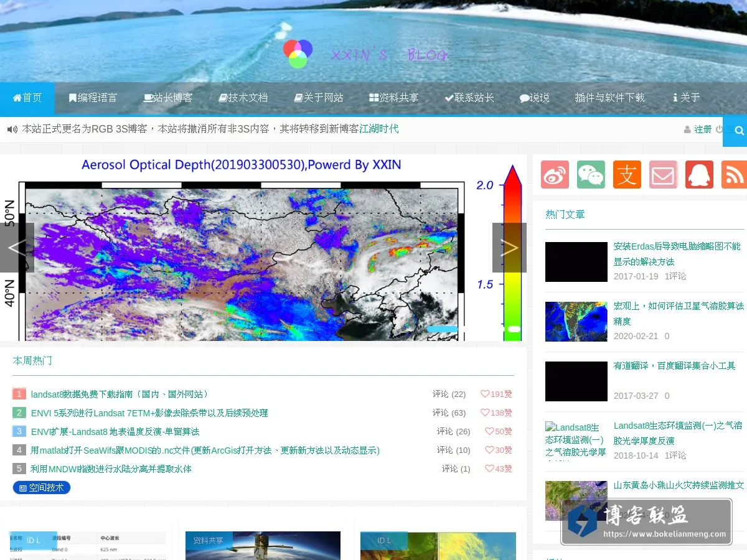This screenshot has height=560, width=747.
Task: Like the MNDWI article showing 43赞
Action: [x=499, y=469]
